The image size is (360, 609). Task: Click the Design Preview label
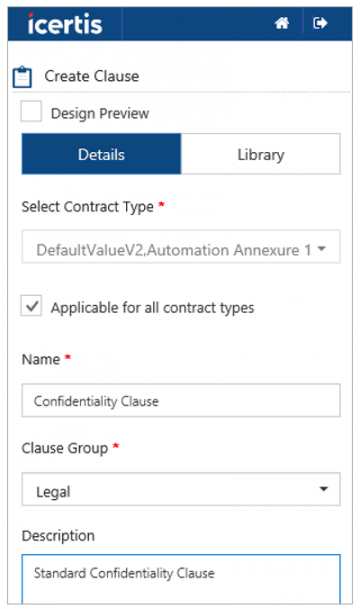100,113
